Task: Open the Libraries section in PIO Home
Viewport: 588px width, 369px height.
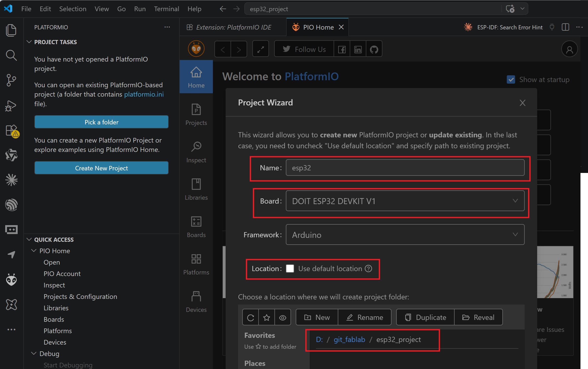Action: coord(196,189)
